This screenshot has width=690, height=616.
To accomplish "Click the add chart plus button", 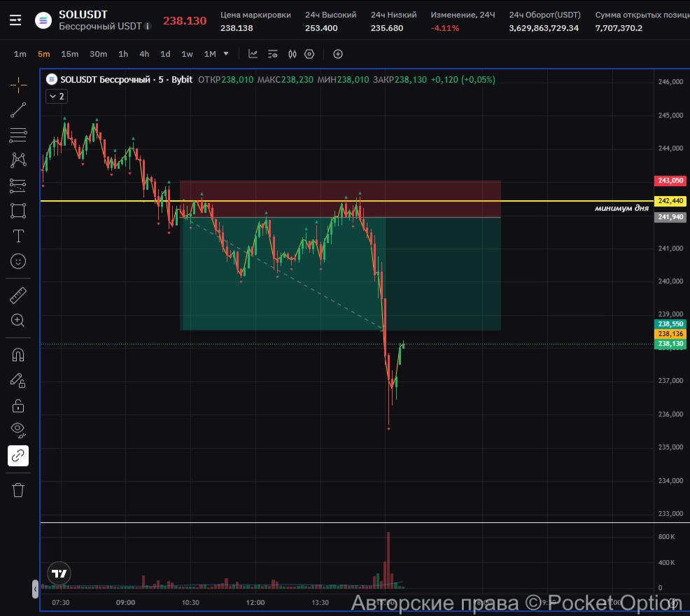I will [338, 54].
